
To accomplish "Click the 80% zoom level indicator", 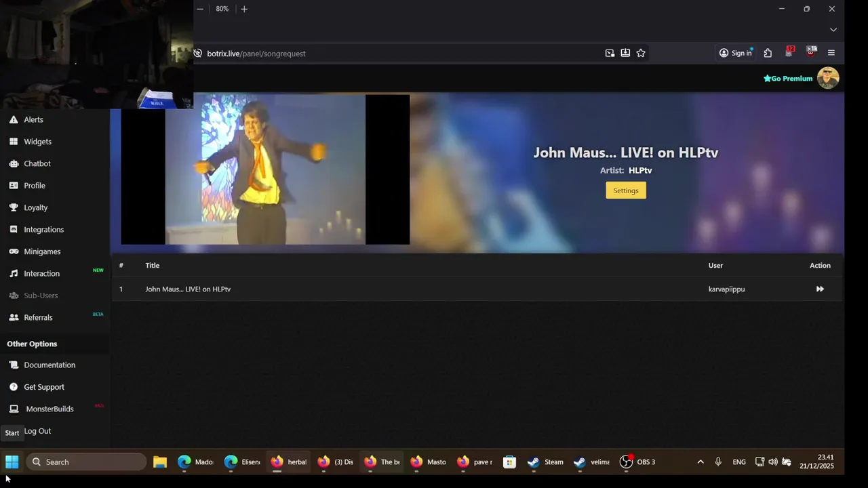I will (222, 9).
